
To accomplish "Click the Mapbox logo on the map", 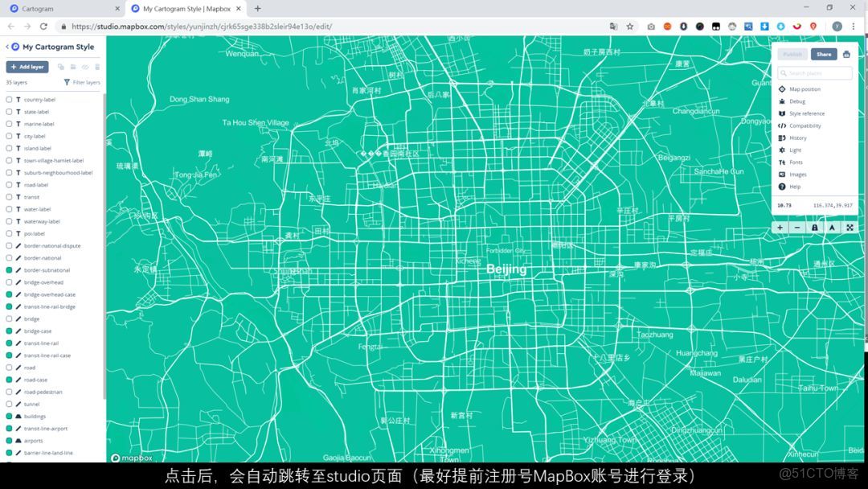I will [x=131, y=458].
